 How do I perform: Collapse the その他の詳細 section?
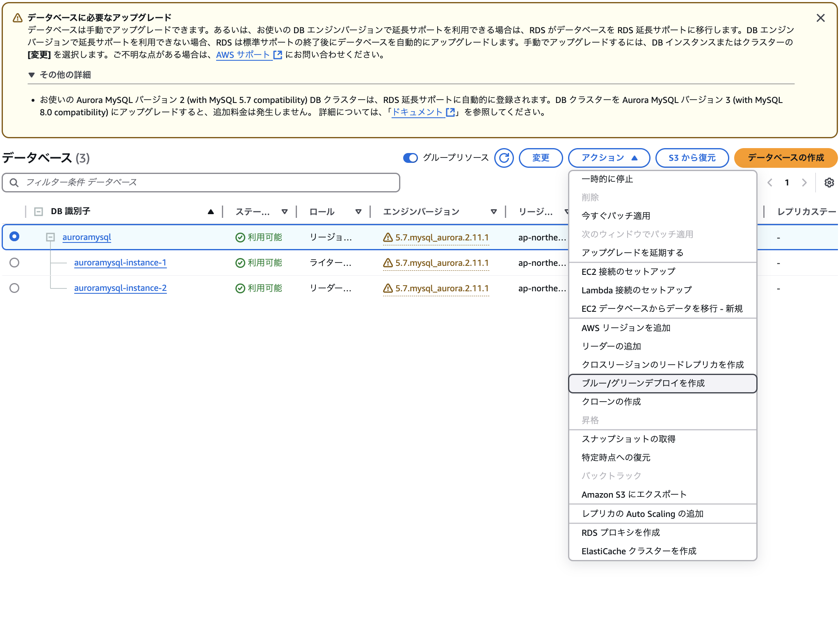(32, 75)
